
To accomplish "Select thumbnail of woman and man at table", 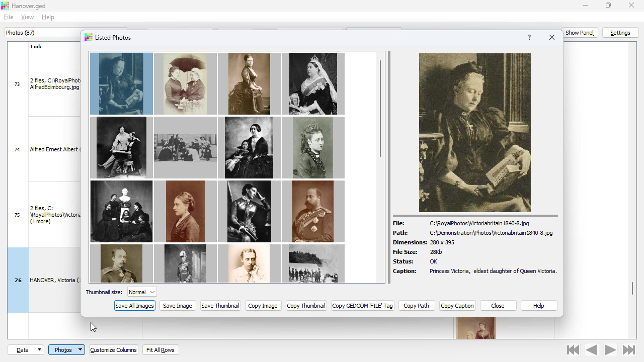I will (x=121, y=147).
